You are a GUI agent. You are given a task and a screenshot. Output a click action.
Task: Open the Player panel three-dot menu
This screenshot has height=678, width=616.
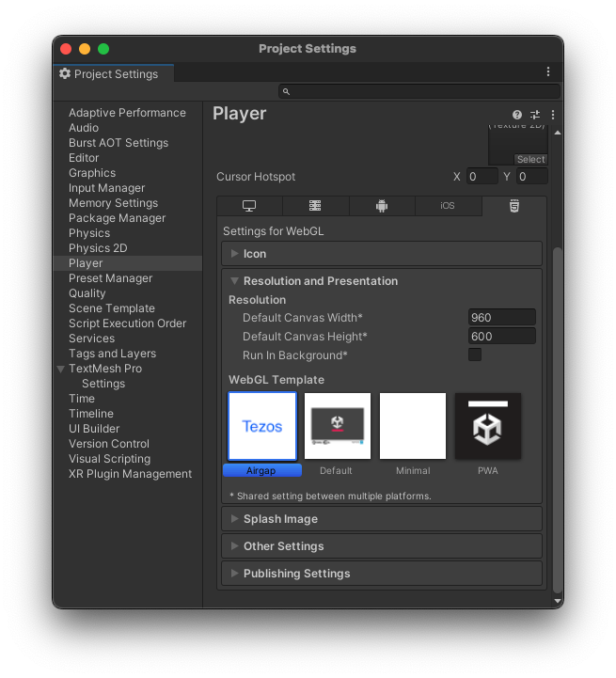click(x=553, y=115)
